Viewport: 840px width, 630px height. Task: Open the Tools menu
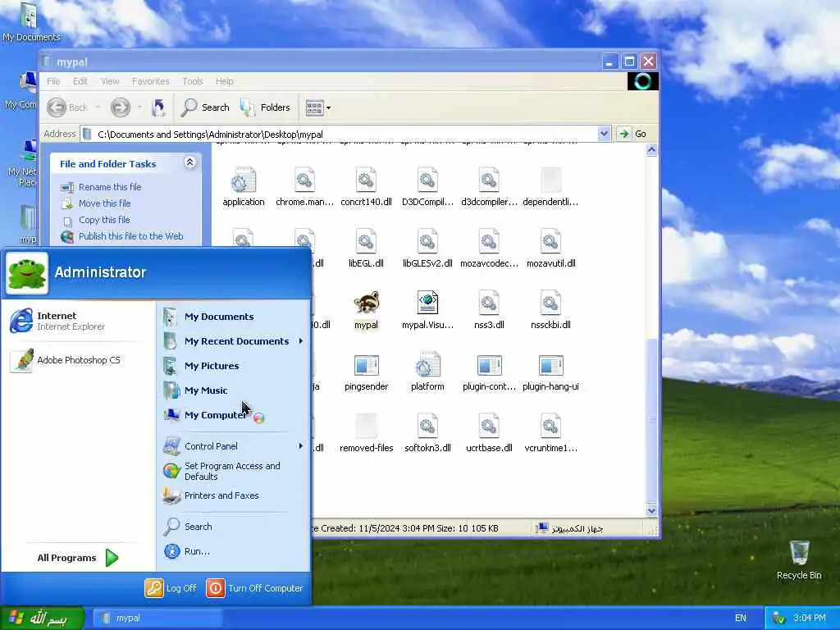192,81
